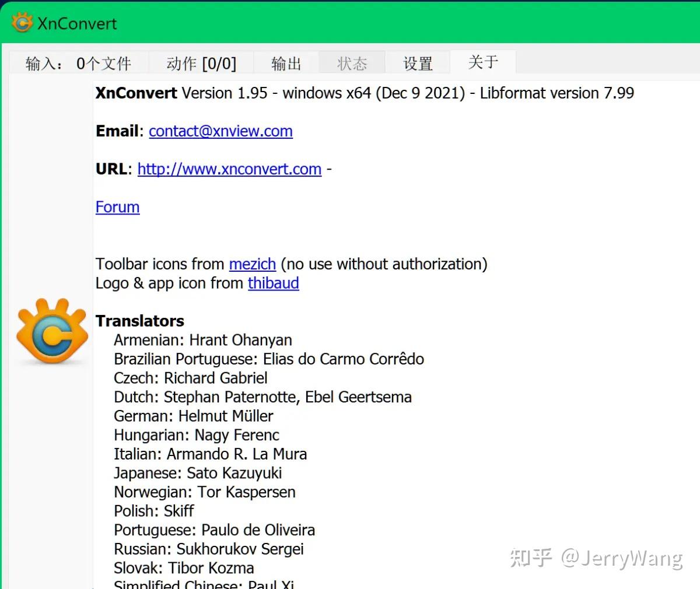Open the mezich toolbar icons credit link
700x589 pixels.
click(252, 264)
